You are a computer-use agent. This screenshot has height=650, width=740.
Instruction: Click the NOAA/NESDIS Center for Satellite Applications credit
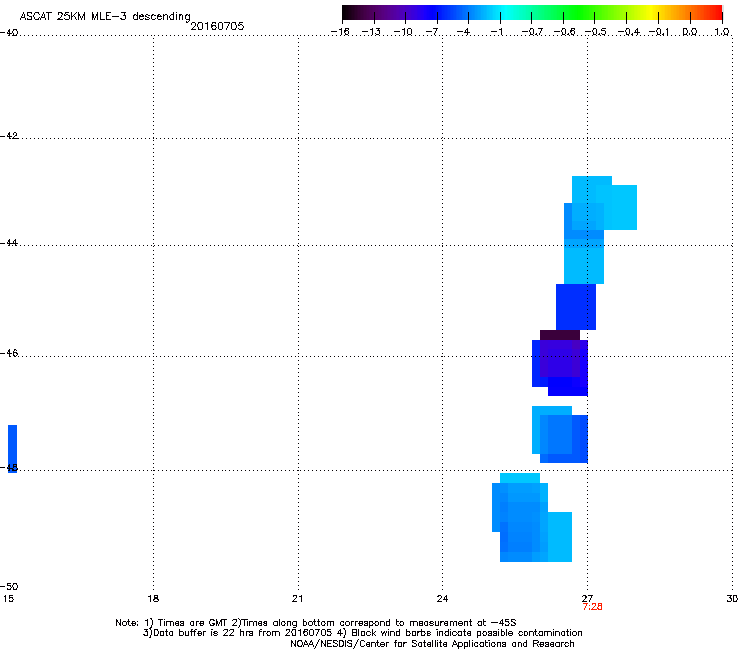(432, 644)
